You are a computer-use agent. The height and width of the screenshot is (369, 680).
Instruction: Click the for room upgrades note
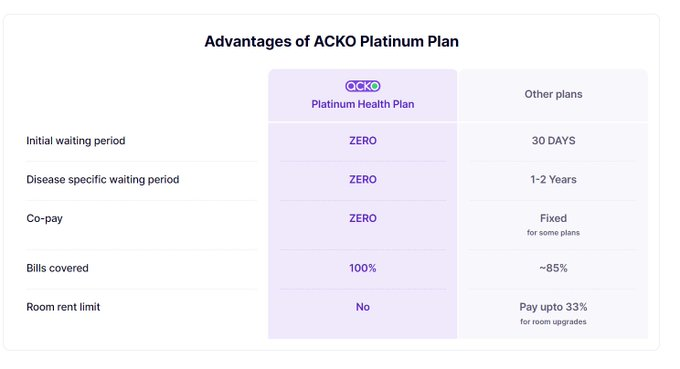553,322
